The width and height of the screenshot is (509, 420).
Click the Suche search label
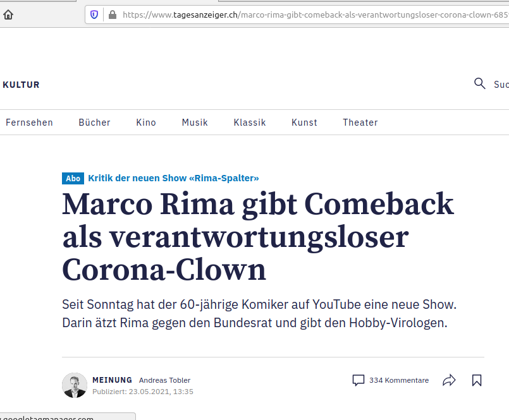coord(501,85)
